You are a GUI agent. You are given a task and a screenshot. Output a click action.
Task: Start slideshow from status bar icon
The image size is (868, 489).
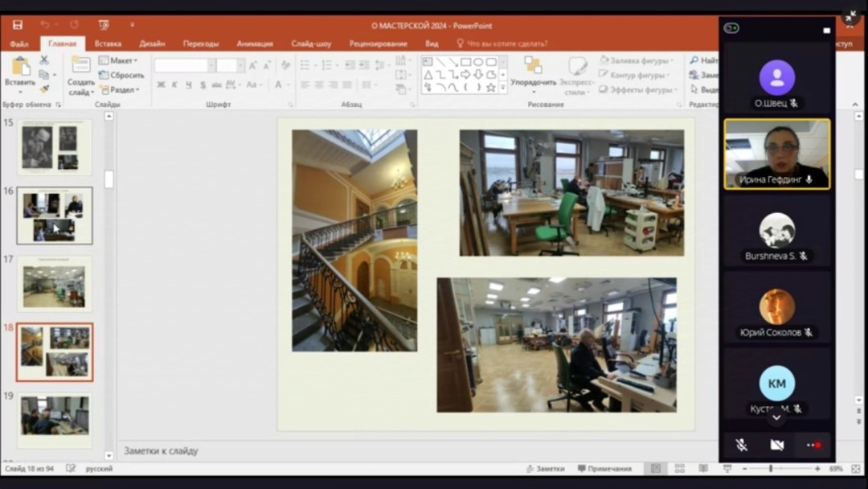pyautogui.click(x=727, y=468)
